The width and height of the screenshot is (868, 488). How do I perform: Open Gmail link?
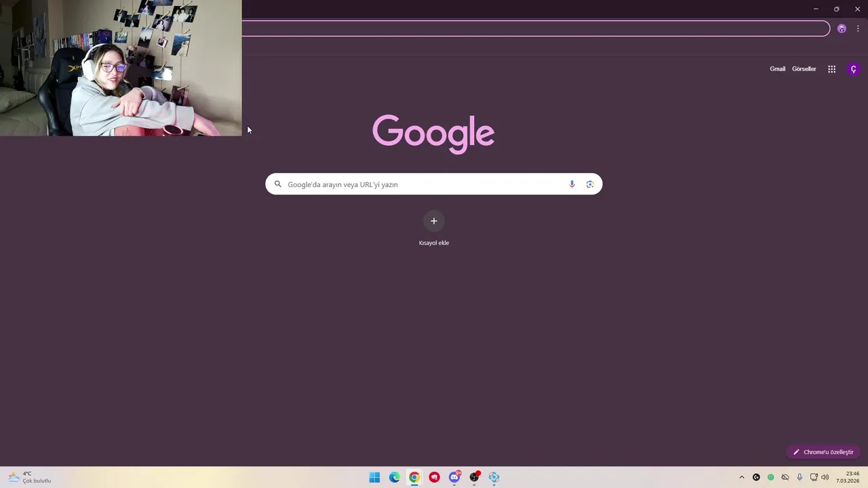777,69
